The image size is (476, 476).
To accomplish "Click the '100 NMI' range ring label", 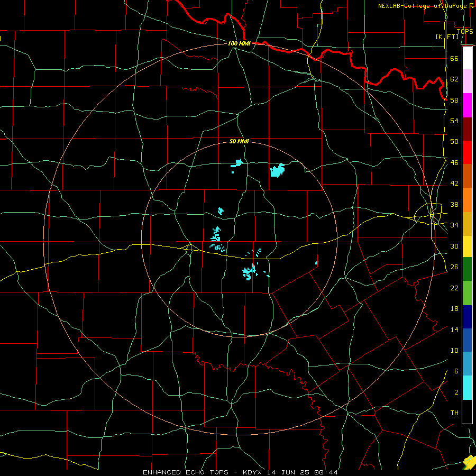I will point(239,43).
